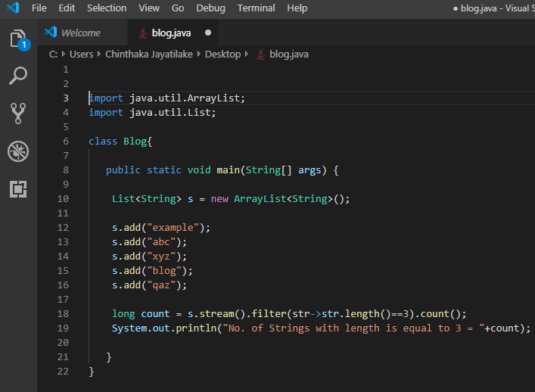This screenshot has height=392, width=535.
Task: Open the Help menu
Action: pos(297,8)
